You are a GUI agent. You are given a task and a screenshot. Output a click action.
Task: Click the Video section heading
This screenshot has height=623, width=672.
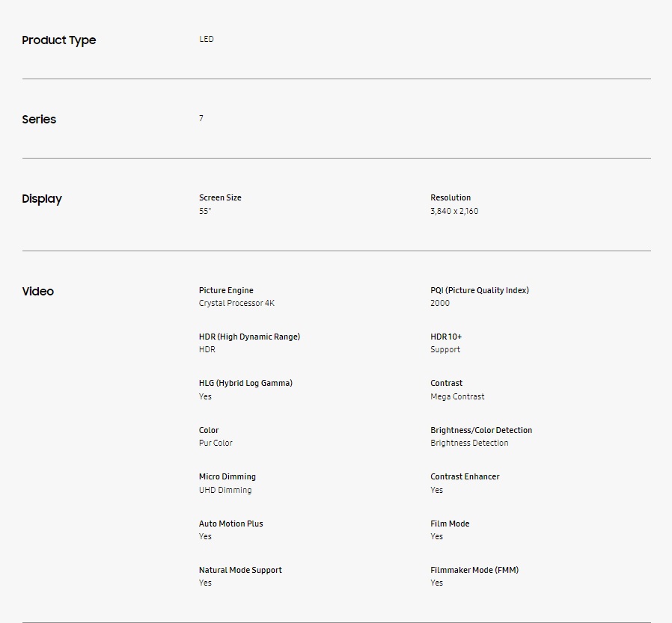click(38, 292)
